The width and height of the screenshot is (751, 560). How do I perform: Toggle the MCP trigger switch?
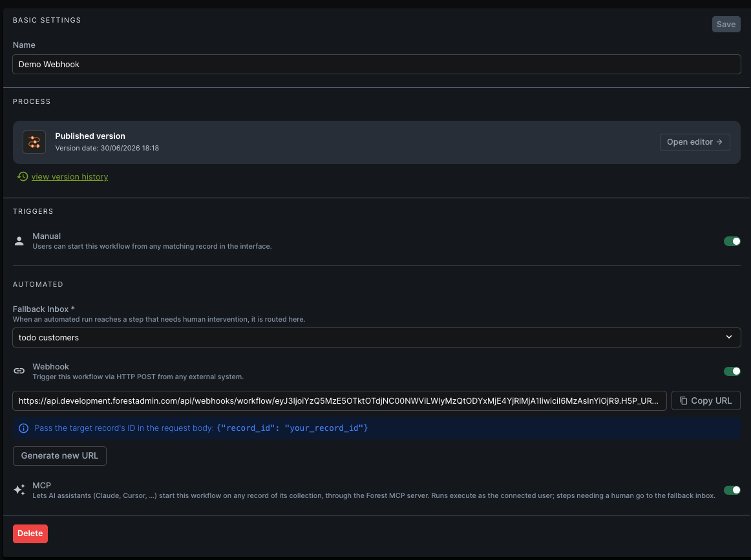tap(732, 490)
